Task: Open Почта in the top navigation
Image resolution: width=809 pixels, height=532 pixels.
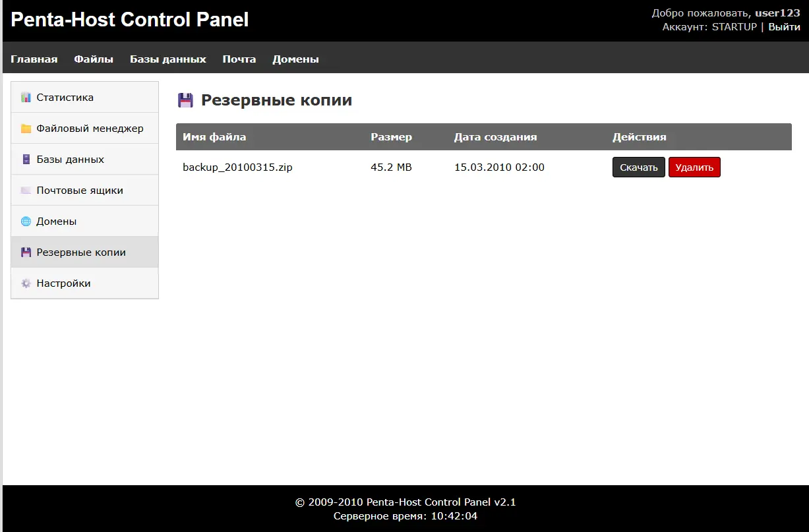Action: pyautogui.click(x=239, y=59)
